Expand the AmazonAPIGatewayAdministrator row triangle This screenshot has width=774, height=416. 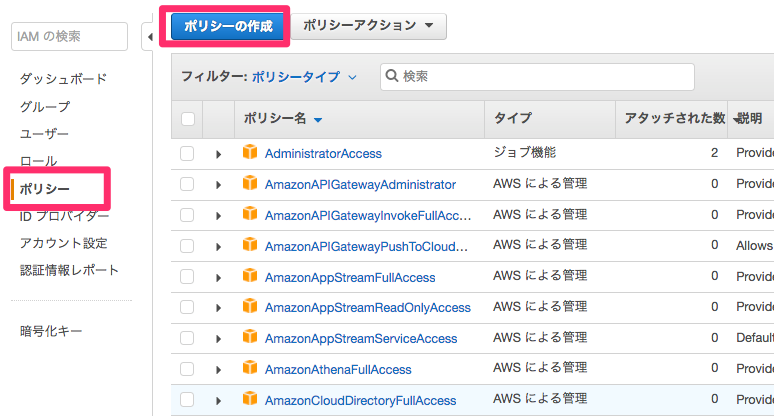click(x=219, y=185)
